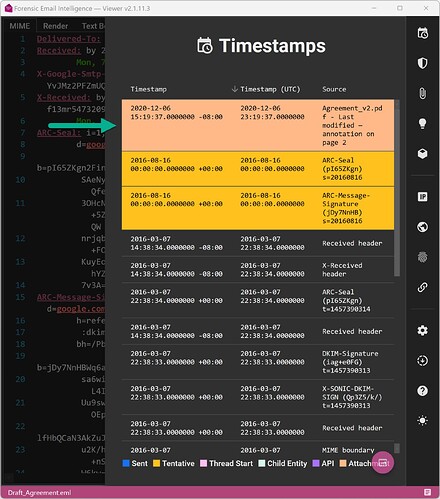This screenshot has width=440, height=499.
Task: Toggle the light/dark theme sun icon
Action: (x=422, y=420)
